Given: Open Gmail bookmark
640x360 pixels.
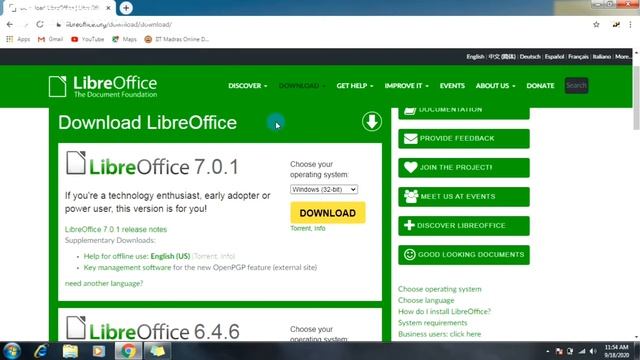Looking at the screenshot, I should pos(50,39).
